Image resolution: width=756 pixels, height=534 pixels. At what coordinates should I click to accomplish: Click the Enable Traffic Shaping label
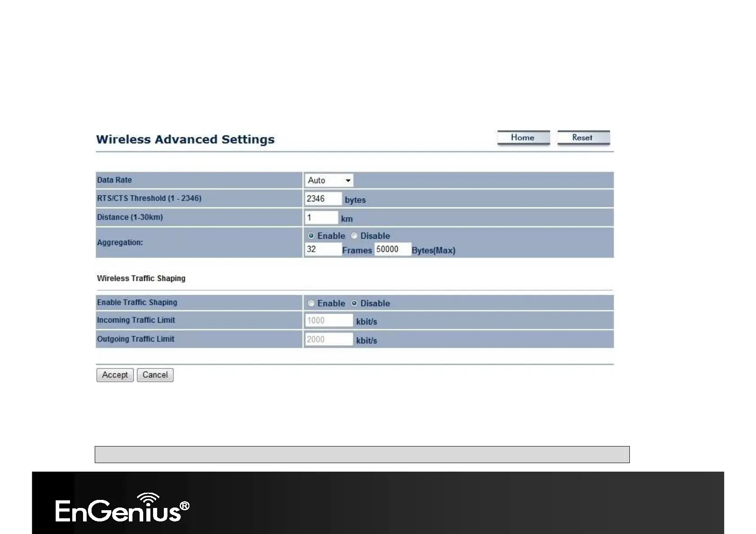[137, 302]
